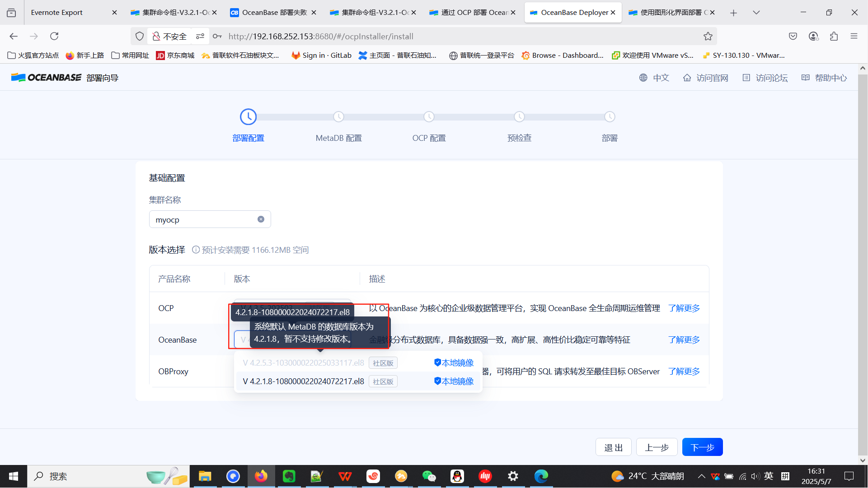The height and width of the screenshot is (488, 868).
Task: Choose version V 4.2.5.3-103000022025033117.el8
Action: point(358,363)
